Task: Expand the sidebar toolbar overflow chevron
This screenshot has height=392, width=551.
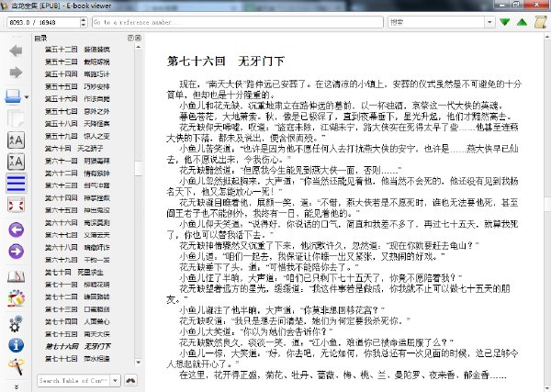Action: coord(16,387)
